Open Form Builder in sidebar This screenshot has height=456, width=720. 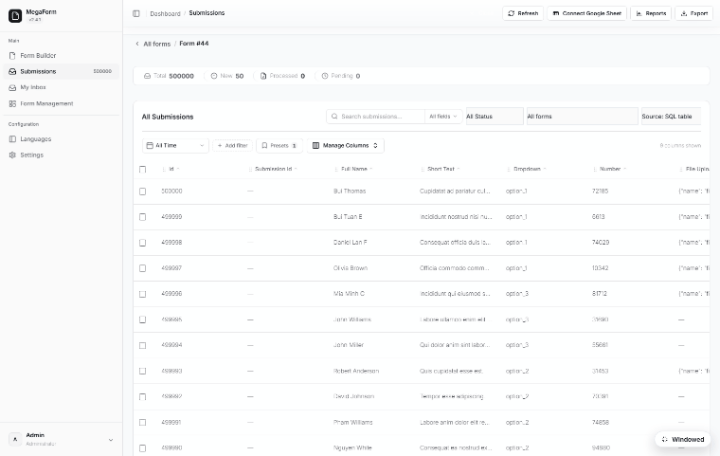61,56
